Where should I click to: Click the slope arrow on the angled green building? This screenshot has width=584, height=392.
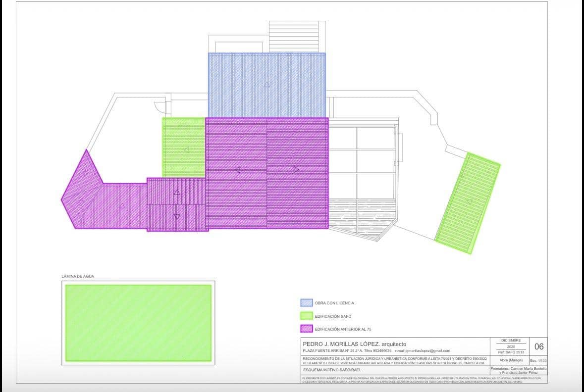(x=469, y=201)
